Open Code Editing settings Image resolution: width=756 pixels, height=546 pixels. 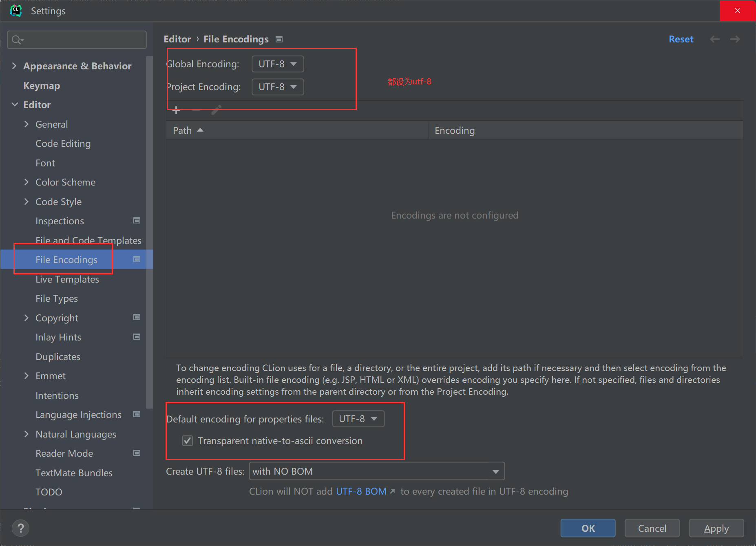coord(63,144)
